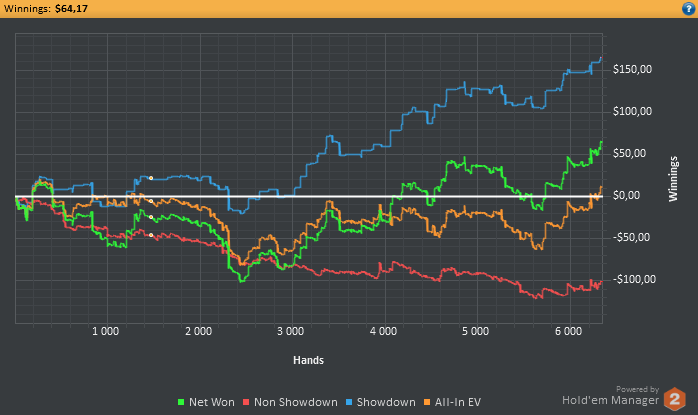Viewport: 698px width, 415px height.
Task: Click the red Non Showdown color swatch
Action: coord(246,402)
